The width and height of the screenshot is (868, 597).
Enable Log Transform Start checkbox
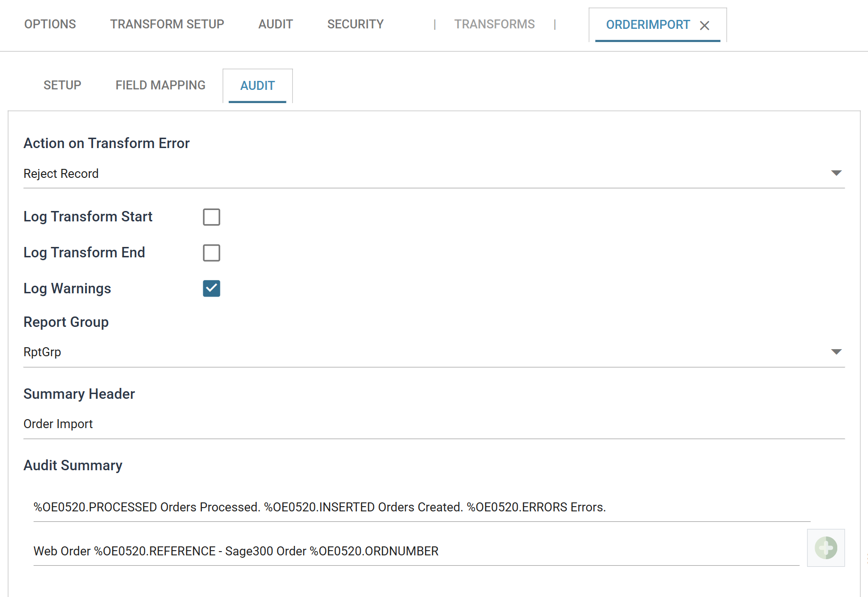coord(211,217)
